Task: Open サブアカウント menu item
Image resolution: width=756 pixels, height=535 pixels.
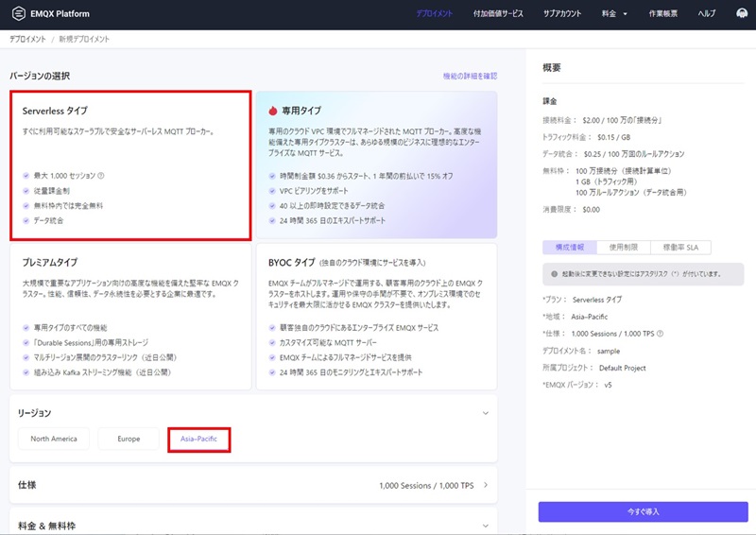Action: click(562, 13)
